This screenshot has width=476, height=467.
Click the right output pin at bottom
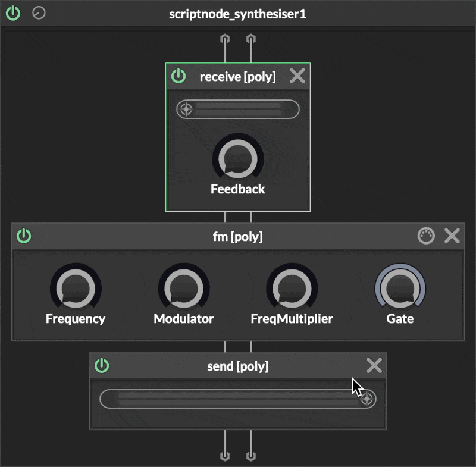[251, 456]
